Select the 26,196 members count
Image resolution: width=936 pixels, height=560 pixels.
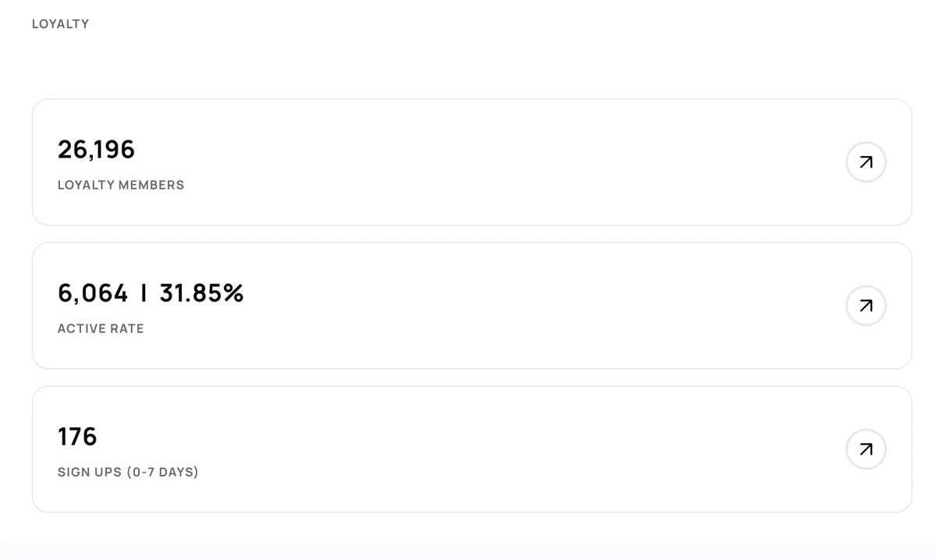(x=96, y=149)
